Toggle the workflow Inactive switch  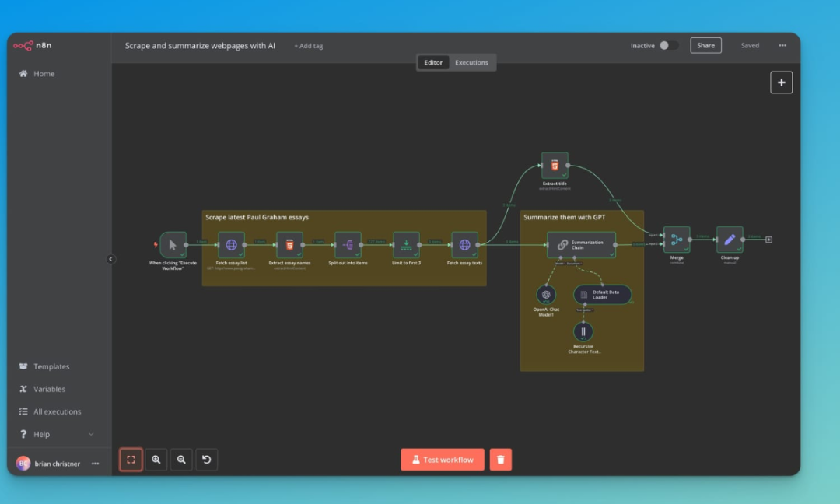point(669,46)
